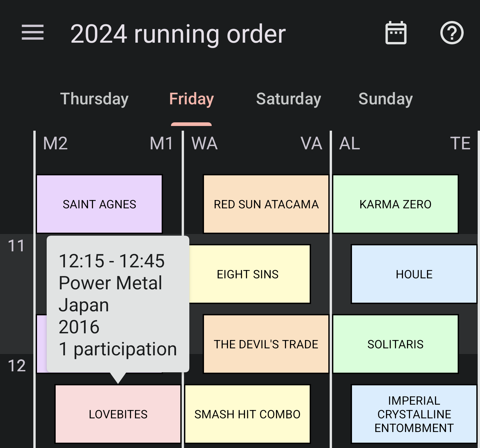
Task: Select the Friday tab
Action: (x=191, y=99)
